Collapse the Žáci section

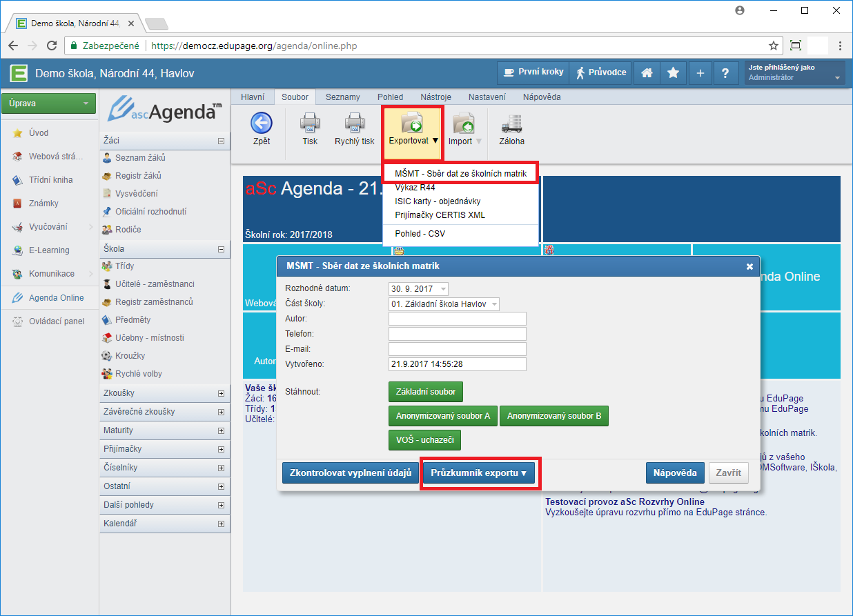coord(221,140)
